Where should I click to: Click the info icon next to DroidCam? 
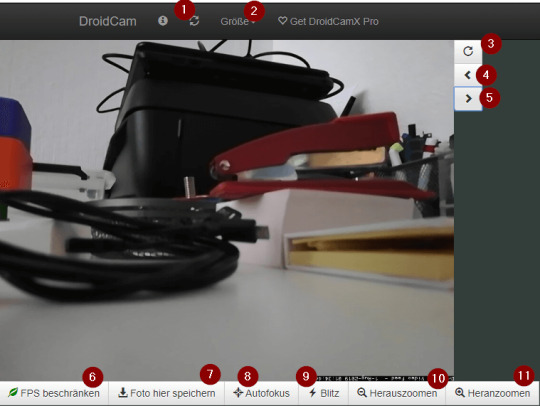(x=163, y=21)
